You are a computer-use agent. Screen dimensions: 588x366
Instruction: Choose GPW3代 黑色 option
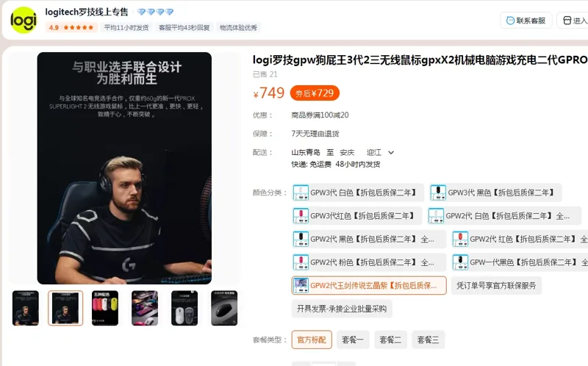pyautogui.click(x=495, y=193)
